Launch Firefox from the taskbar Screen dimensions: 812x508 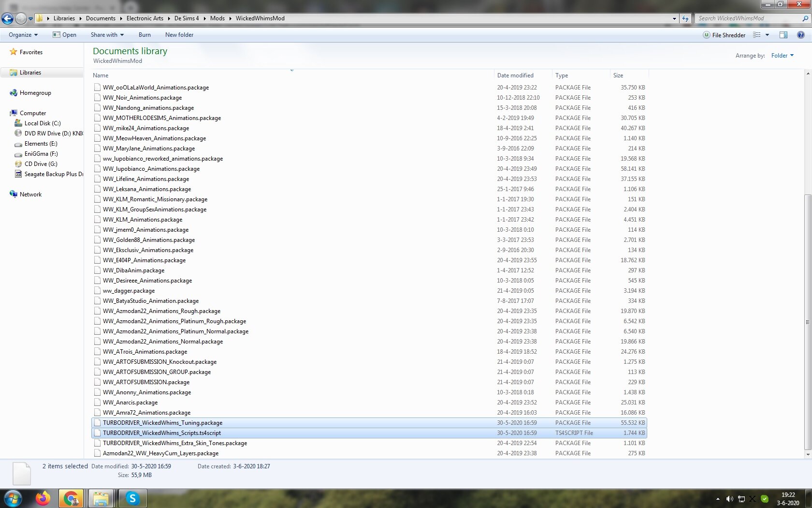43,498
